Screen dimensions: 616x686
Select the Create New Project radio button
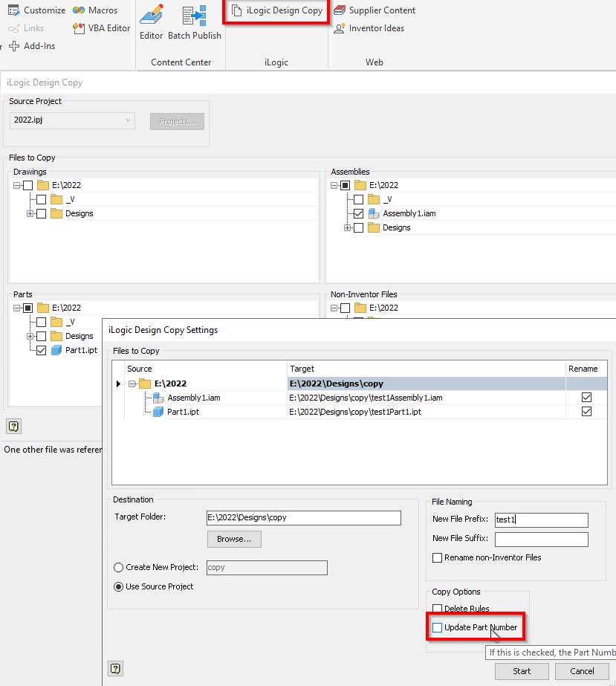[118, 567]
